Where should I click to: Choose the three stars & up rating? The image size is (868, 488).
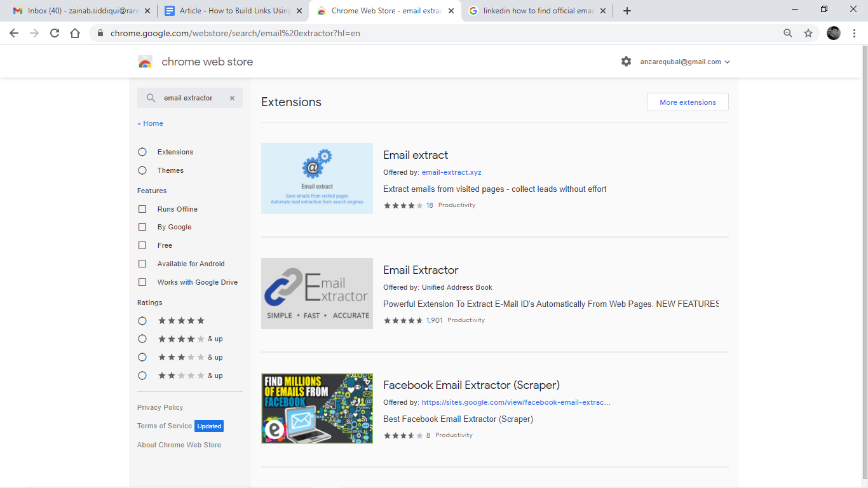pyautogui.click(x=142, y=357)
